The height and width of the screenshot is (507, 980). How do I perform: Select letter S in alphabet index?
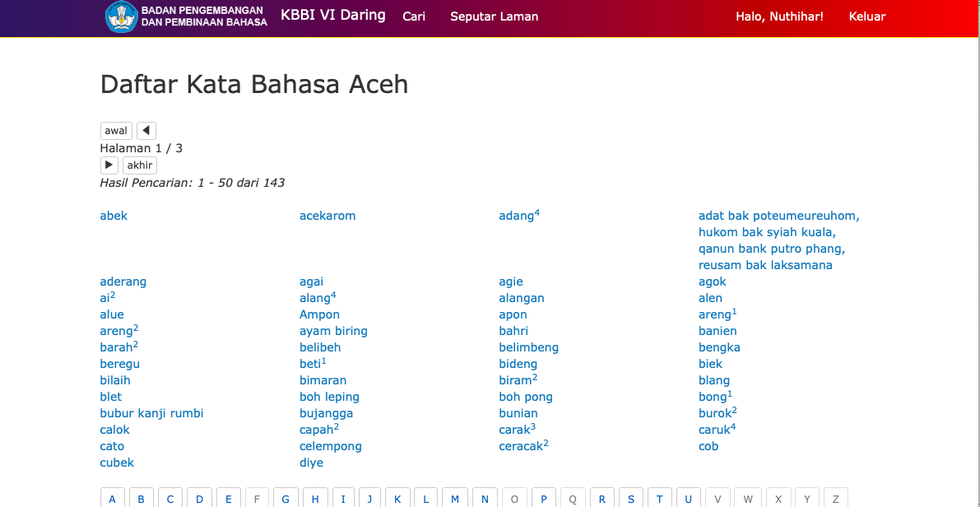click(x=631, y=499)
